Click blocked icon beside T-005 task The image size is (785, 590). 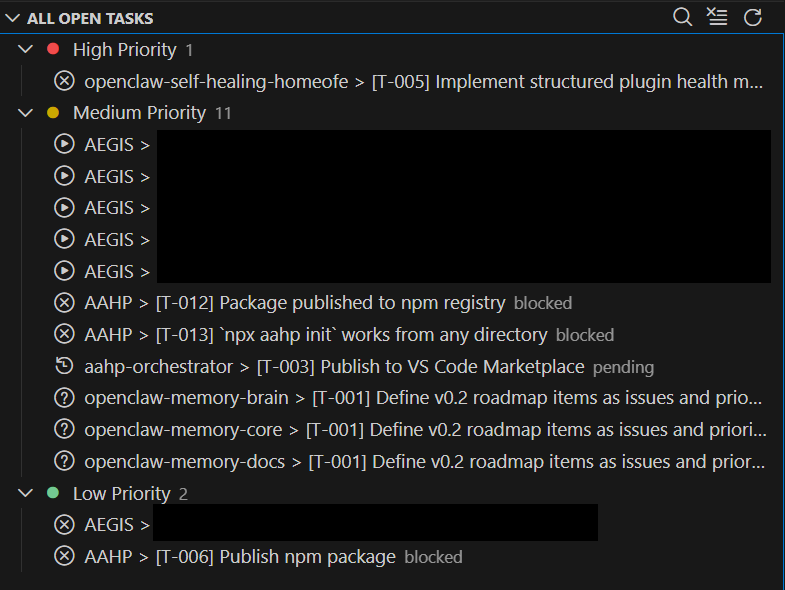tap(64, 82)
